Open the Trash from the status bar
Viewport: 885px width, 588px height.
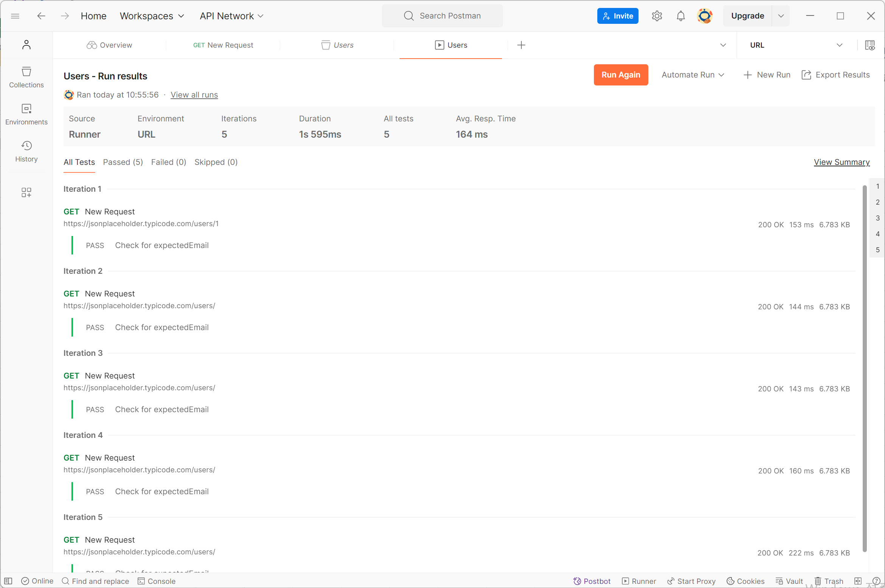(x=829, y=581)
